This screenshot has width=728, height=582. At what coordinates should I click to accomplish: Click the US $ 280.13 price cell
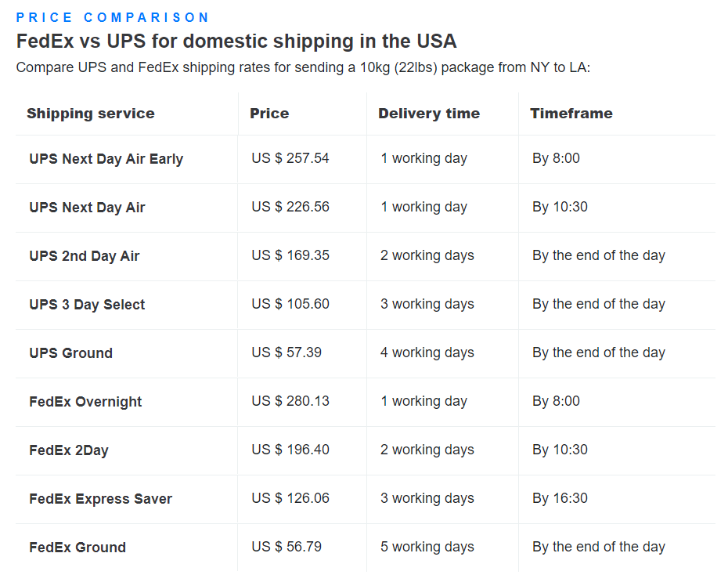coord(290,401)
